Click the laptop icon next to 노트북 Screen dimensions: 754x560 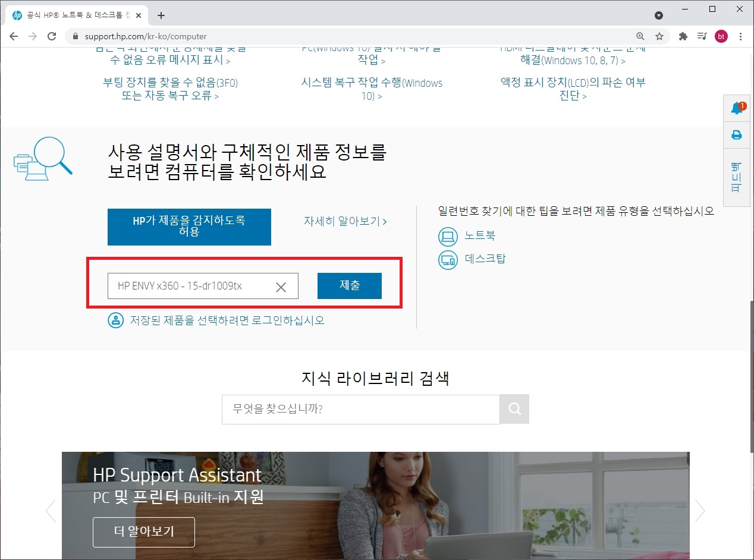(x=448, y=236)
